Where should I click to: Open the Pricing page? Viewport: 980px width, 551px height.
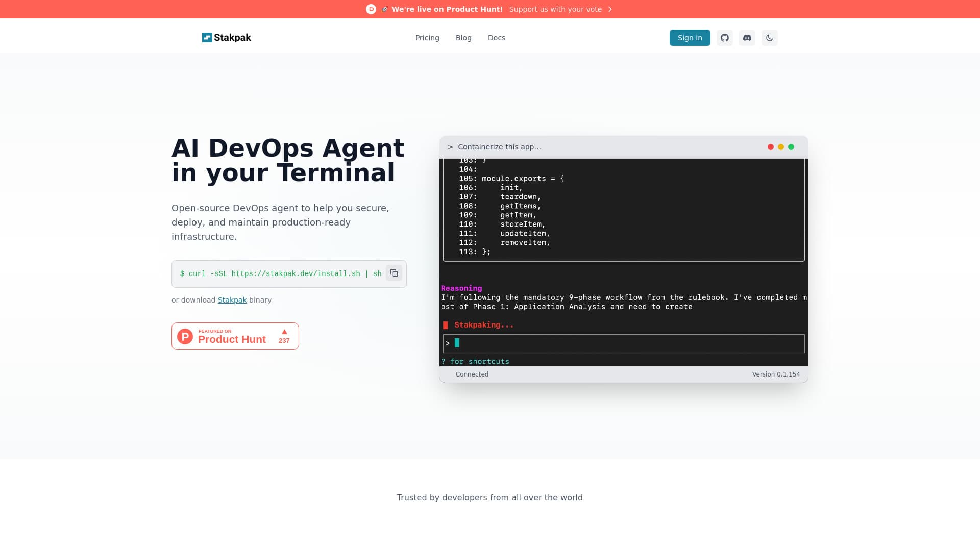tap(427, 37)
